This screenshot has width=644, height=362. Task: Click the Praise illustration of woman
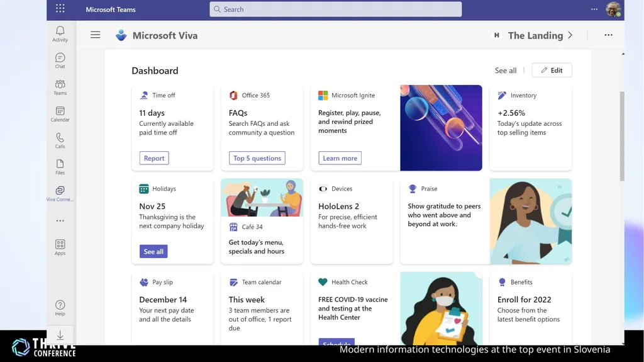531,222
